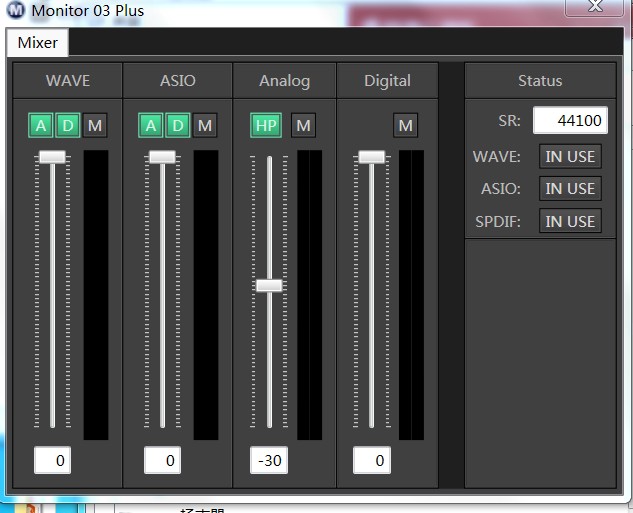
Task: Mute the Analog channel
Action: (x=304, y=125)
